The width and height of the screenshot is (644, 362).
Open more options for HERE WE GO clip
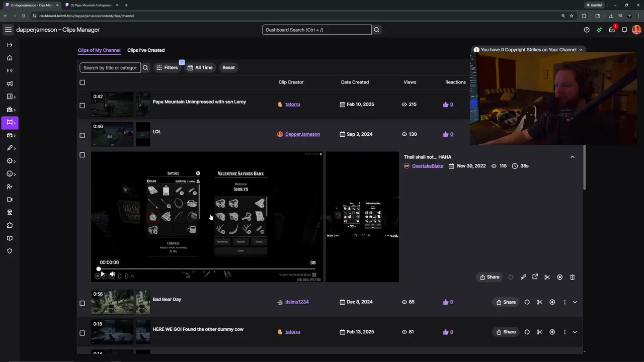565,332
